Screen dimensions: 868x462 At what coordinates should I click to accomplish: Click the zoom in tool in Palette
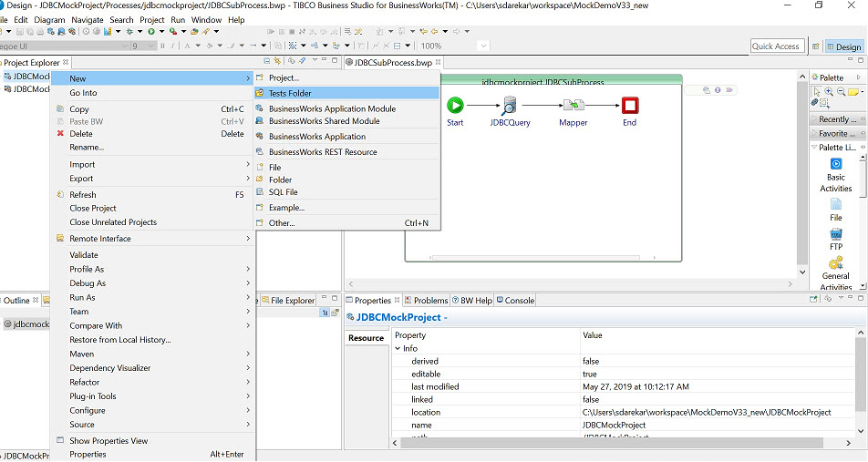(829, 92)
